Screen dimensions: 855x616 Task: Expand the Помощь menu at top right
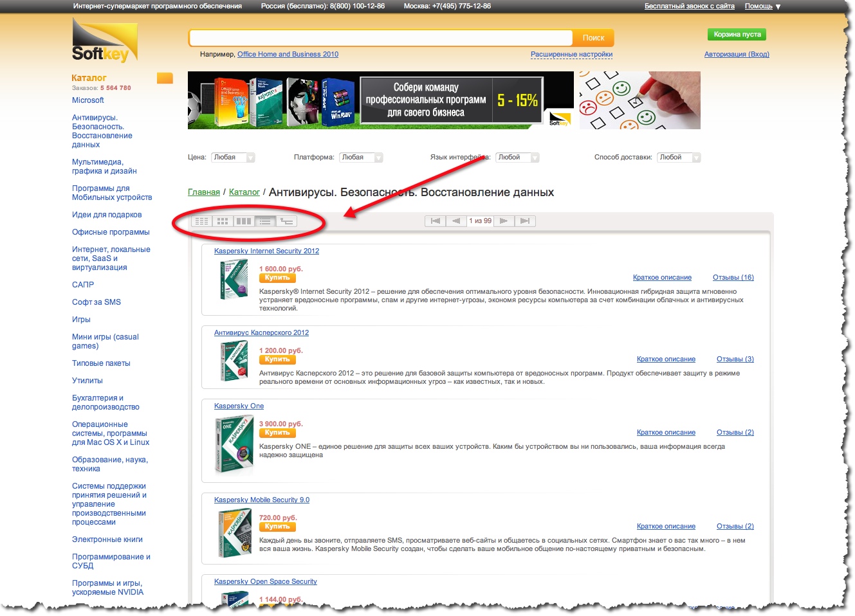(x=762, y=6)
